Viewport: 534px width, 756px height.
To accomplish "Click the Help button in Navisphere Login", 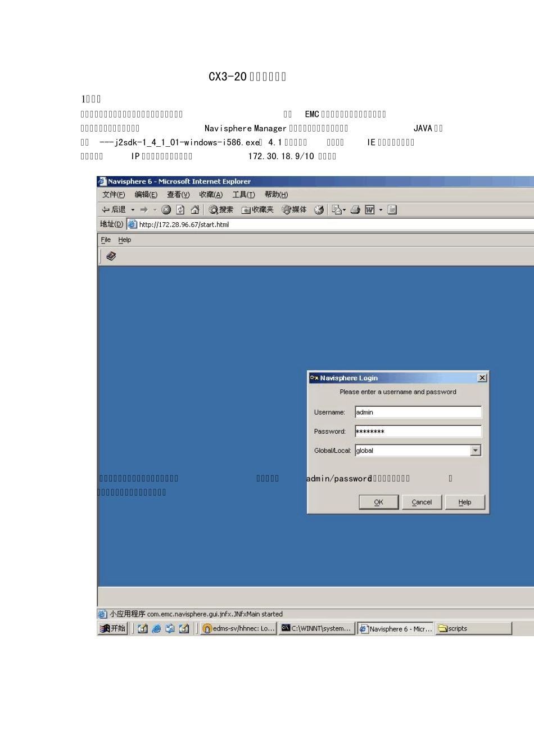I will [x=465, y=502].
